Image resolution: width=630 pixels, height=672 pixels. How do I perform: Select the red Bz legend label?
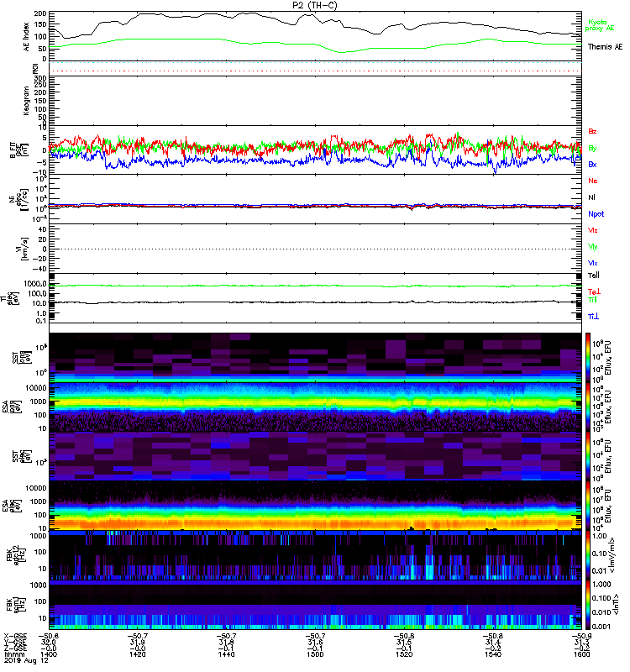tap(592, 131)
